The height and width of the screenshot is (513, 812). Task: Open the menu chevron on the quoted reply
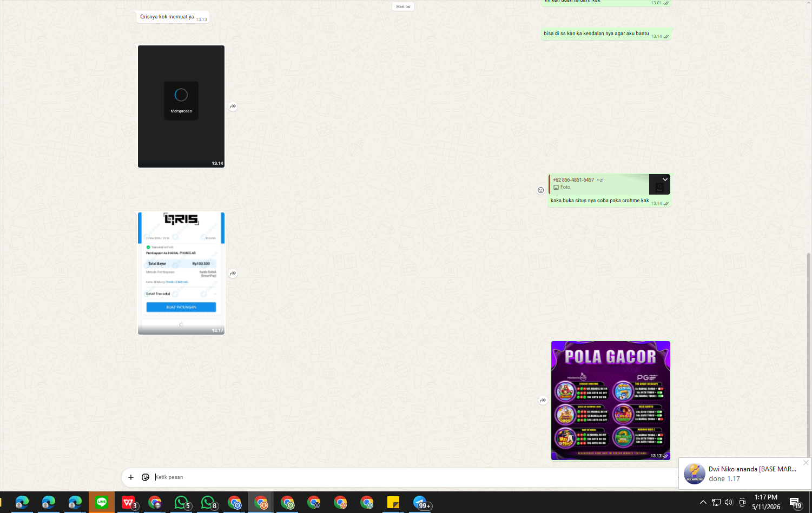(x=665, y=179)
